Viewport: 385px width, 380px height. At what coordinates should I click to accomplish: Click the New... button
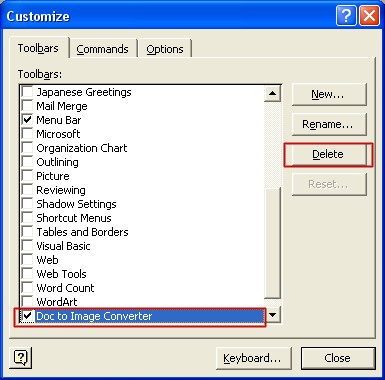tap(329, 94)
